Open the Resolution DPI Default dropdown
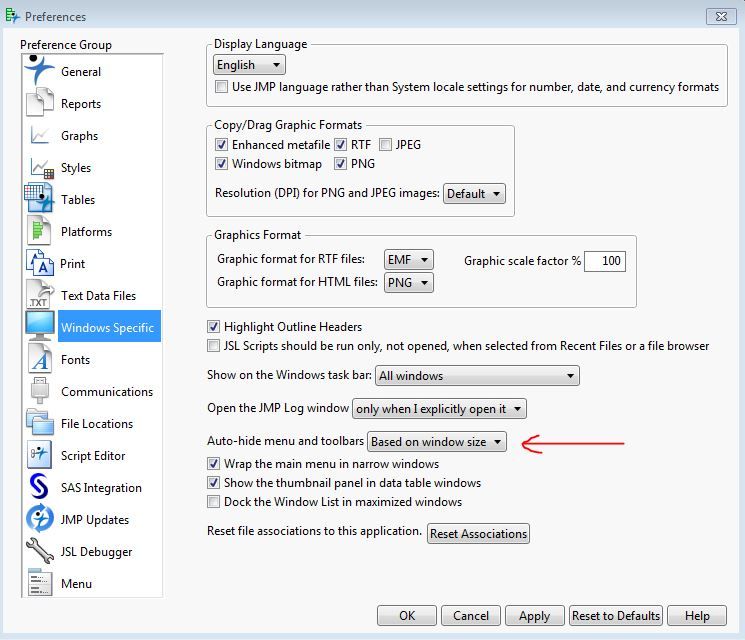Viewport: 745px width, 640px height. (x=474, y=193)
